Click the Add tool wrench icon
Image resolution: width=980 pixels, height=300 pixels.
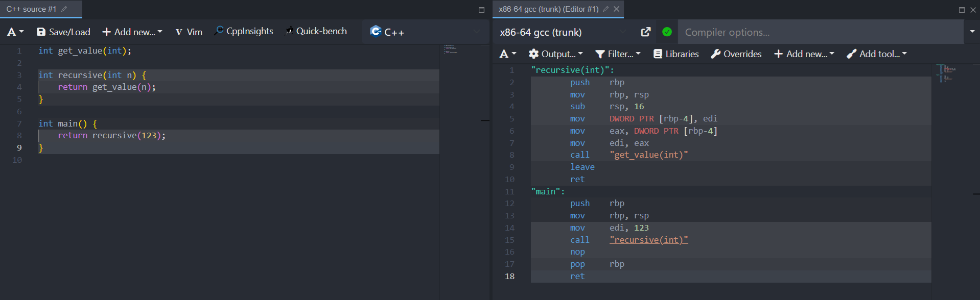[x=851, y=54]
